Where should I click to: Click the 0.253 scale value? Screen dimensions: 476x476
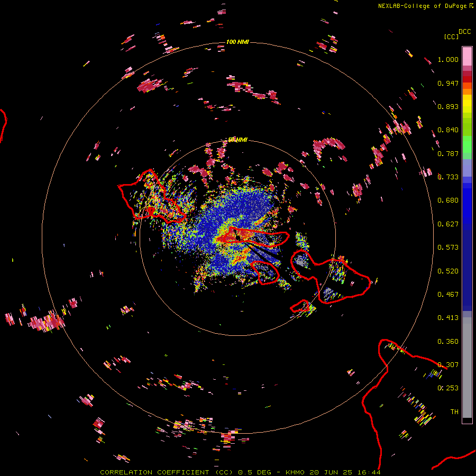448,388
